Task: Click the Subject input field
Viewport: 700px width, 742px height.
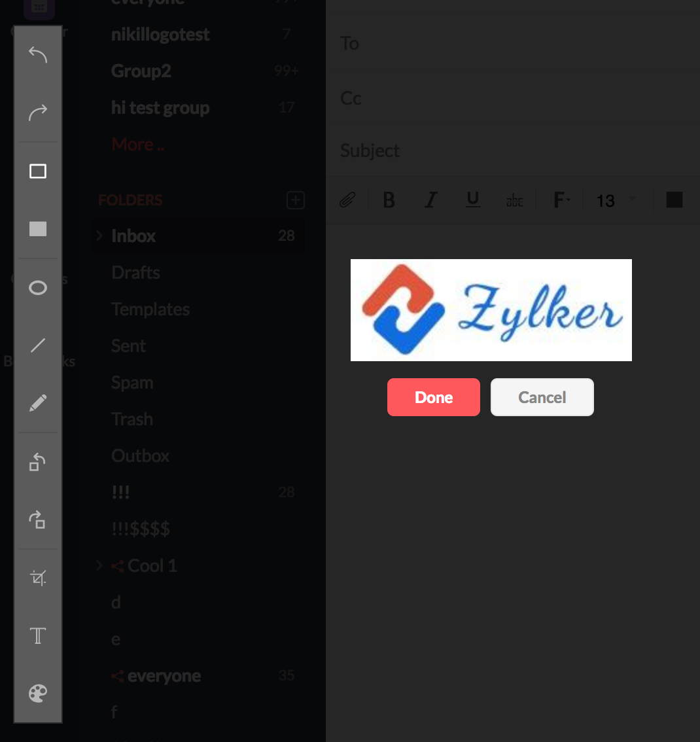Action: click(x=513, y=150)
